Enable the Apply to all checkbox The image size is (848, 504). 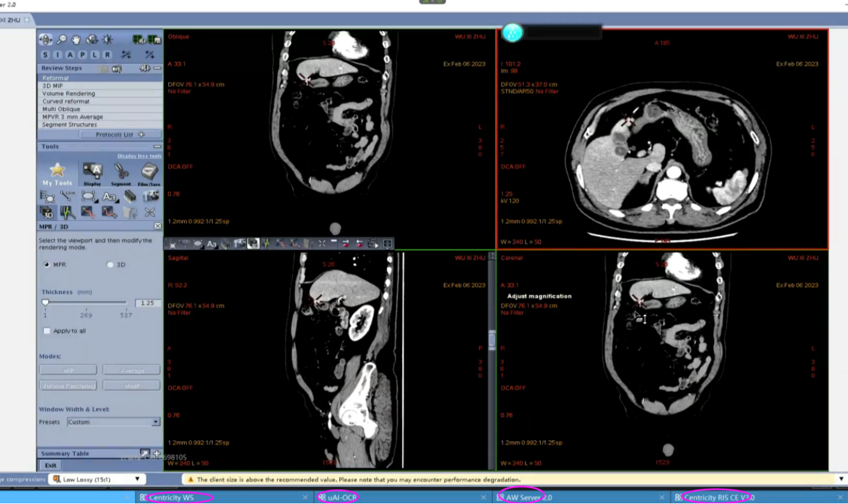pyautogui.click(x=47, y=331)
